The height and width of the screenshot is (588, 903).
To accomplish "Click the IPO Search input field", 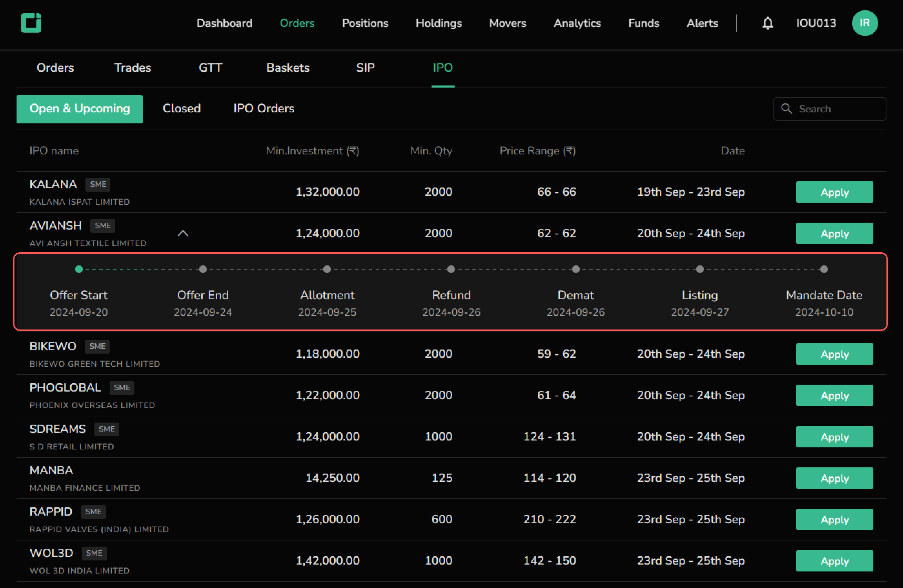I will (x=830, y=109).
